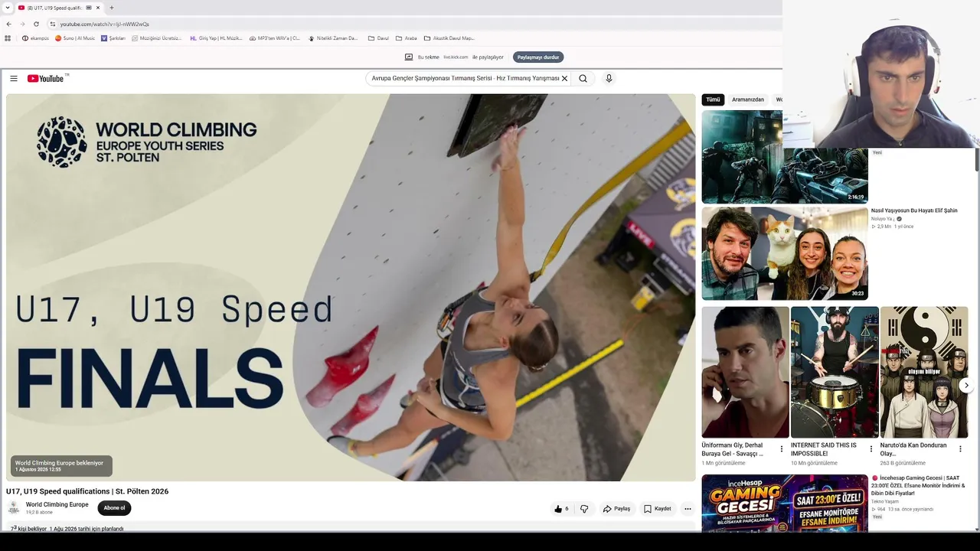Click the tab sharing screen icon
980x551 pixels.
[409, 57]
